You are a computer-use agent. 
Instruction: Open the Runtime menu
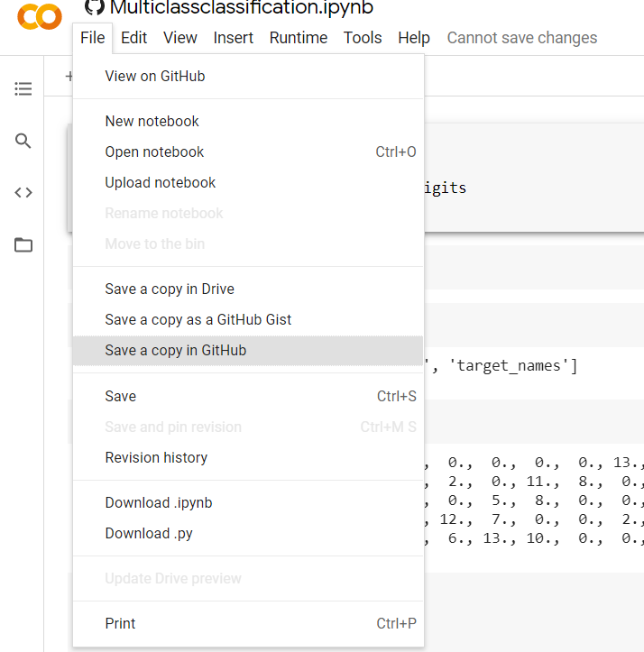(299, 38)
